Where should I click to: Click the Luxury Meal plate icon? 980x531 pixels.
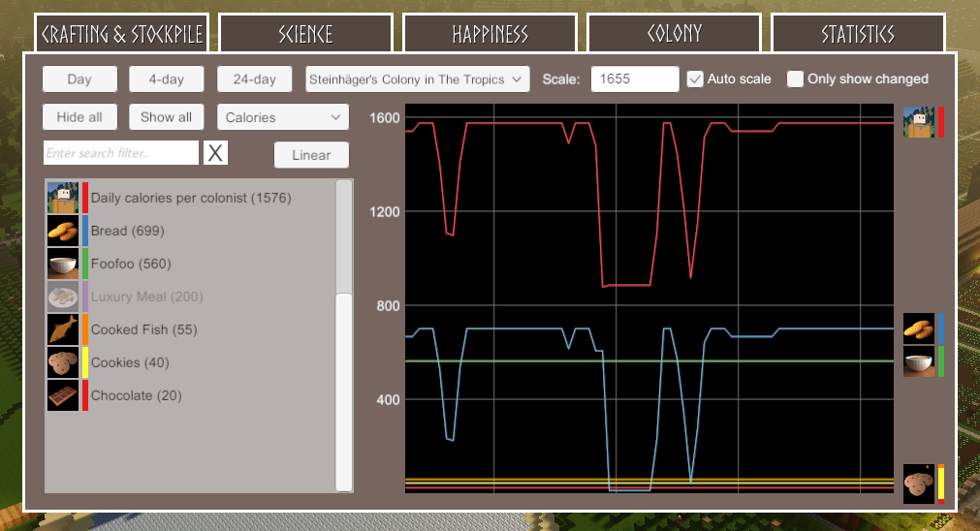click(x=63, y=297)
